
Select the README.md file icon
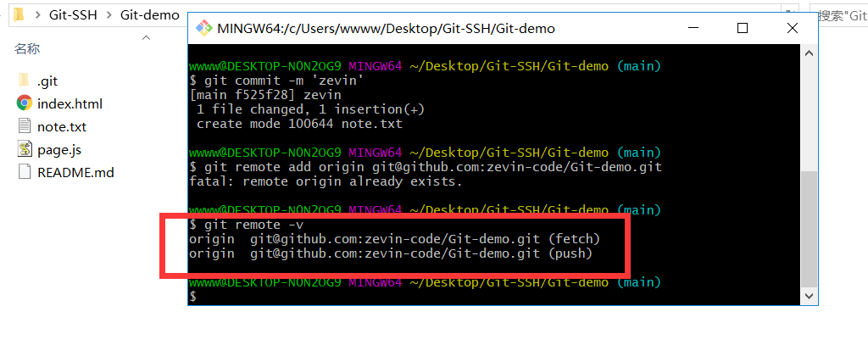[x=24, y=172]
